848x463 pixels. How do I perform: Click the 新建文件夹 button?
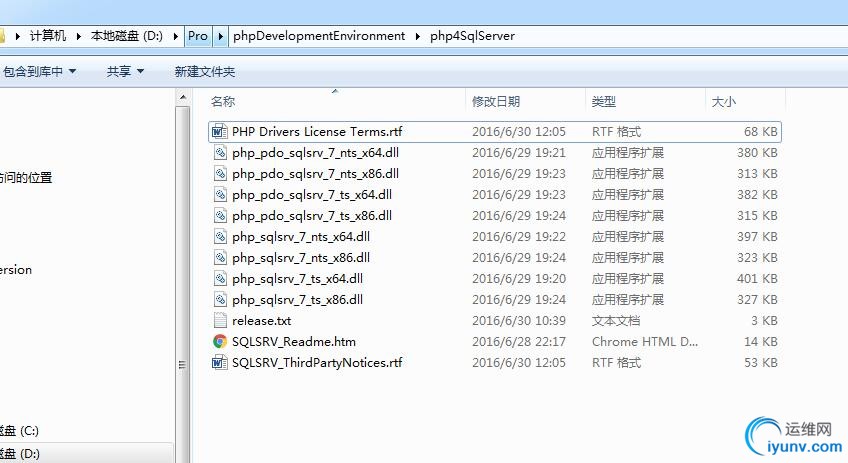click(x=204, y=71)
